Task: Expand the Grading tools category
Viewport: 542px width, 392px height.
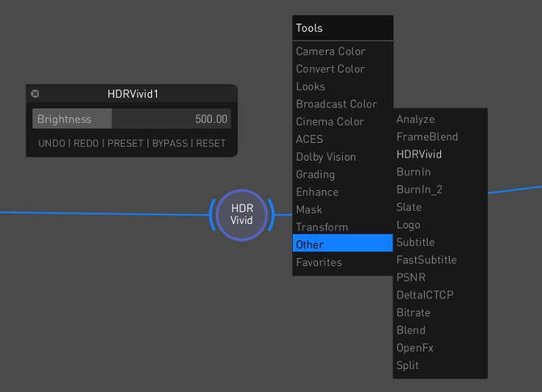Action: [x=316, y=175]
